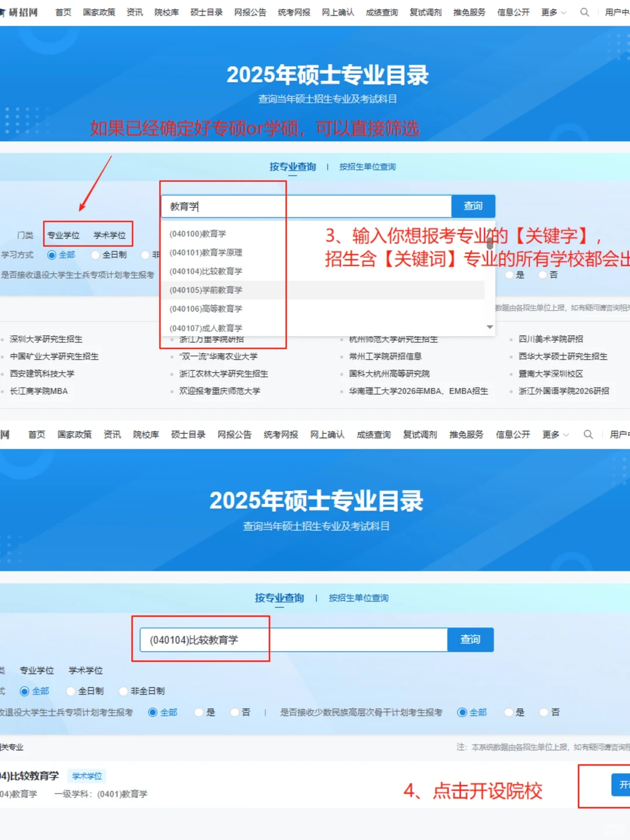Screen dimensions: 630x840
Task: Click the suggestion list scrollbar
Action: pyautogui.click(x=490, y=245)
